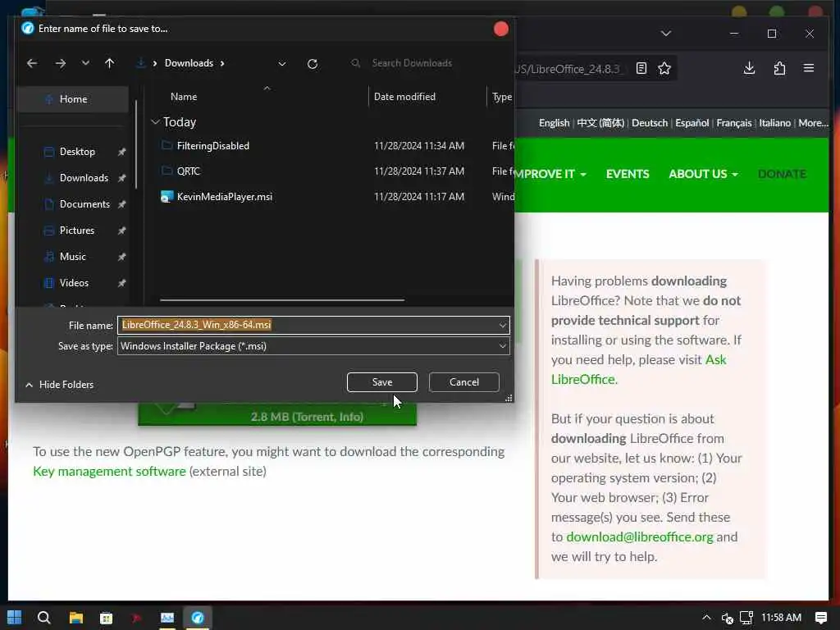Open recent locations dropdown chevron
The image size is (840, 630).
tap(85, 63)
